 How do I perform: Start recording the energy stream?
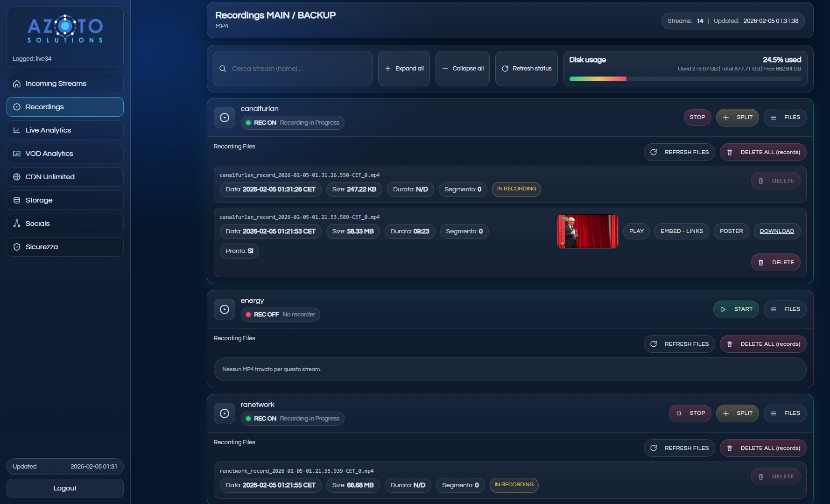(x=736, y=309)
